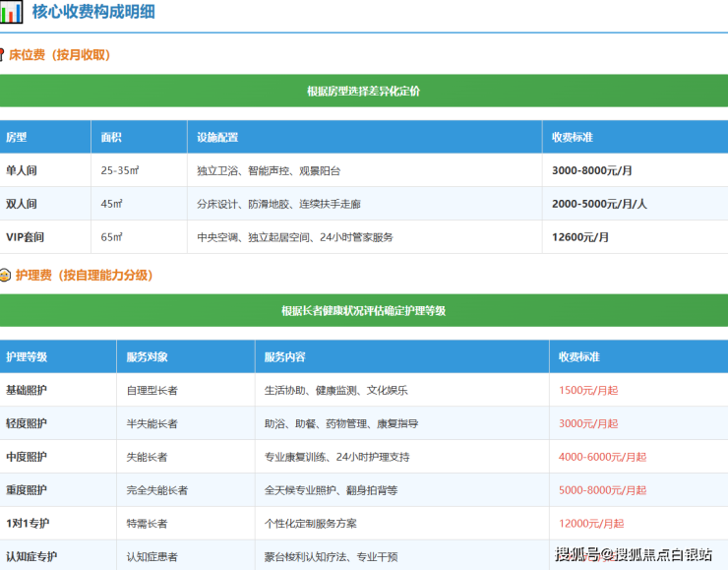Click the 收费标准 header in the bed fee table
This screenshot has width=728, height=570.
point(572,137)
